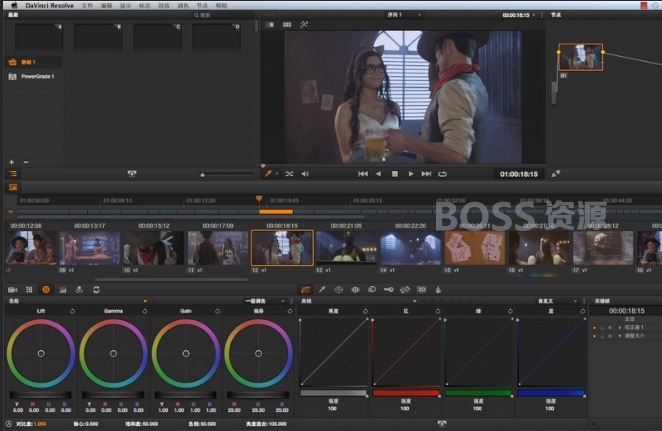This screenshot has height=431, width=662.
Task: Remove gallery album with minus icon
Action: click(26, 162)
